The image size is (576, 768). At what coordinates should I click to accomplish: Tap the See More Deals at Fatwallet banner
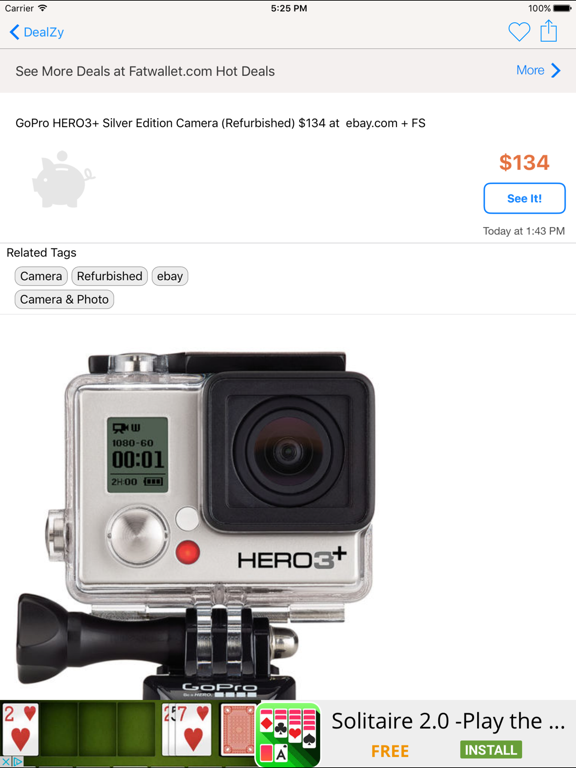pos(288,71)
